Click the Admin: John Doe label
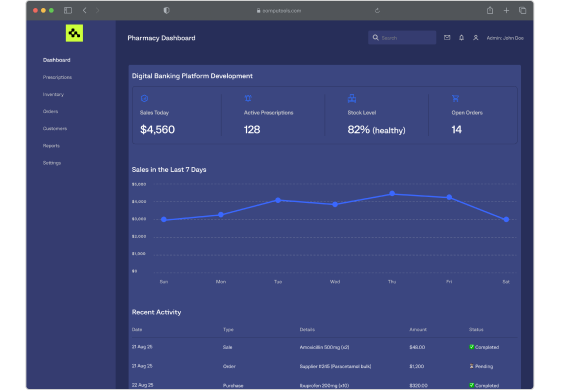The image size is (561, 390). [x=505, y=38]
